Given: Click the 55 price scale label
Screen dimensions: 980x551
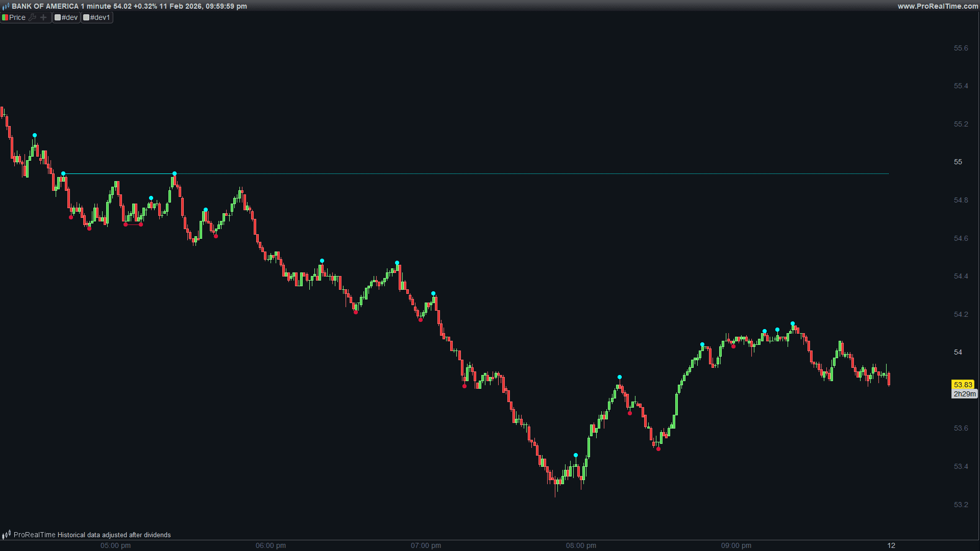Looking at the screenshot, I should 958,162.
